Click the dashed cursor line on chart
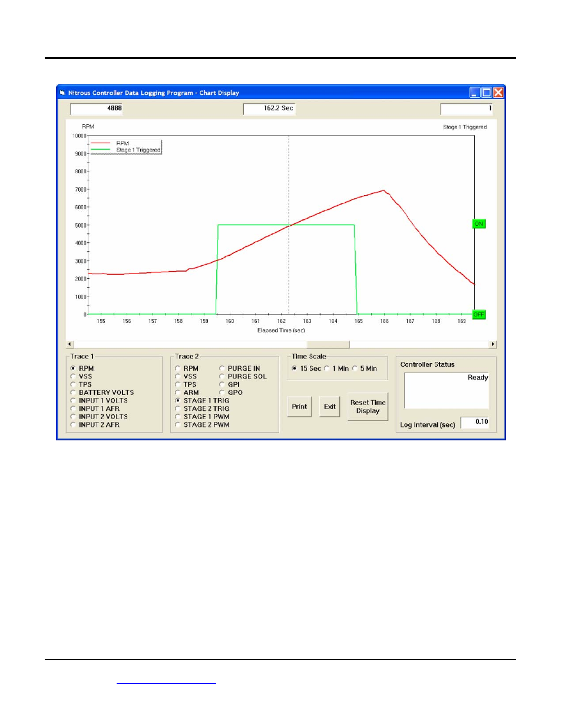The image size is (562, 728). click(289, 225)
